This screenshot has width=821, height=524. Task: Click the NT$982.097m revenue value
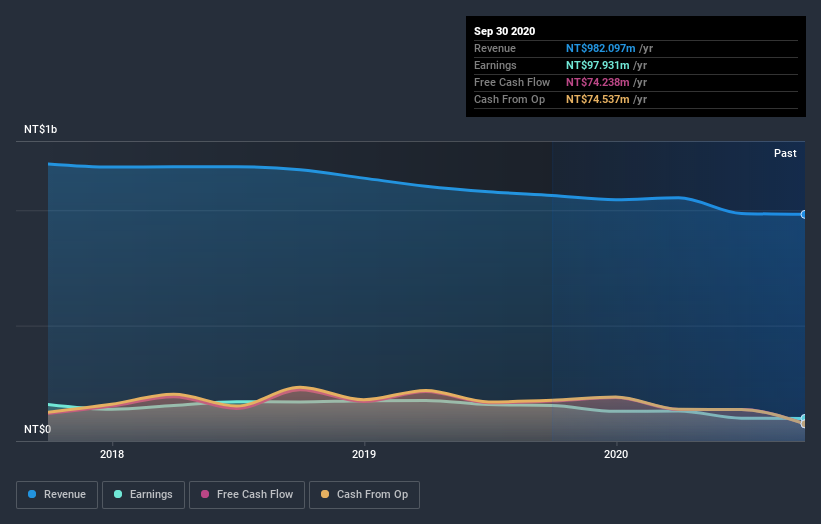click(601, 48)
